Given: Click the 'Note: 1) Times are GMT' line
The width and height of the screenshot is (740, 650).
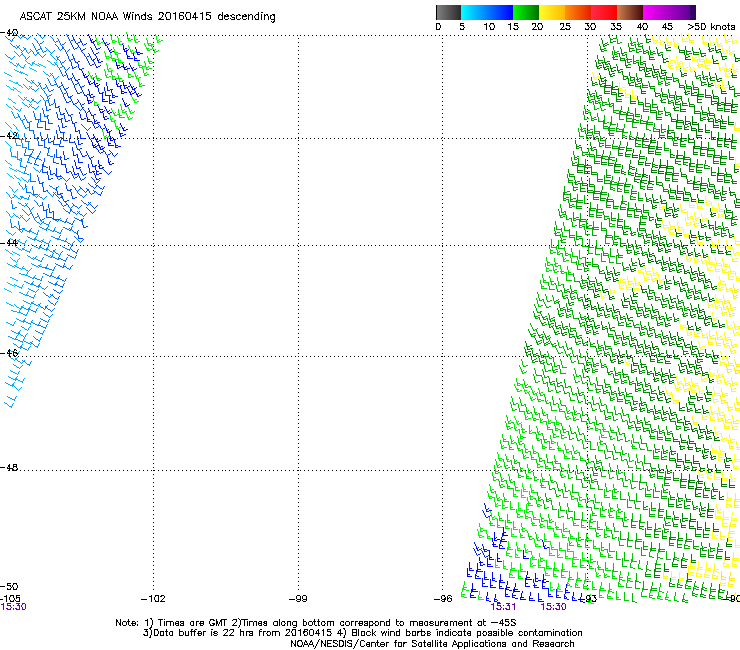Looking at the screenshot, I should [x=316, y=623].
